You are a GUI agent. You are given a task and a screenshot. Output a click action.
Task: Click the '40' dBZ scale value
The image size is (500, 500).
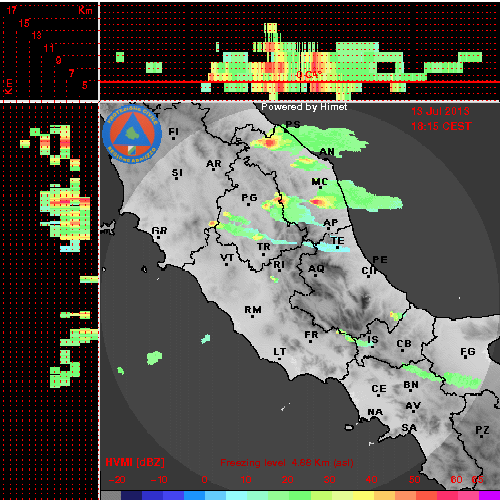pyautogui.click(x=371, y=480)
